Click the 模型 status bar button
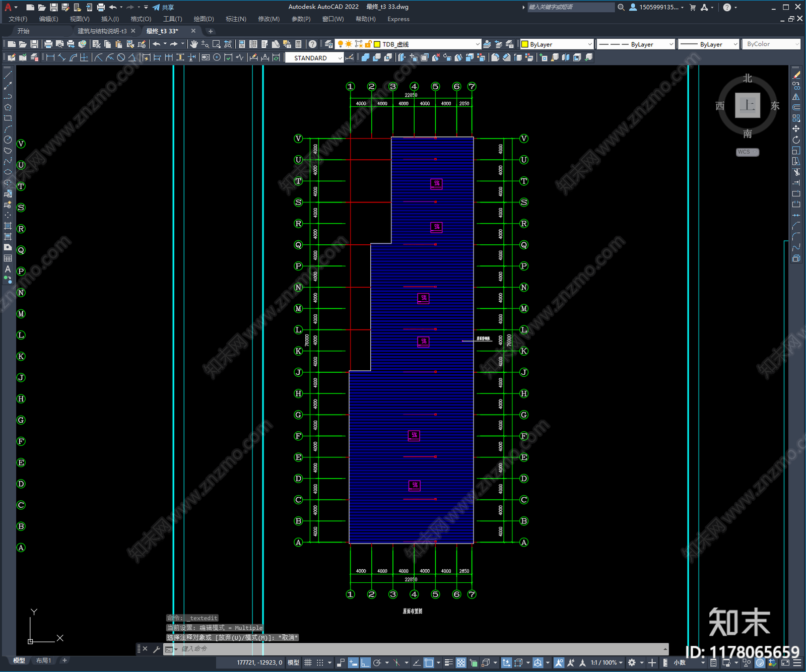Screen dimensions: 806x672 [293, 662]
